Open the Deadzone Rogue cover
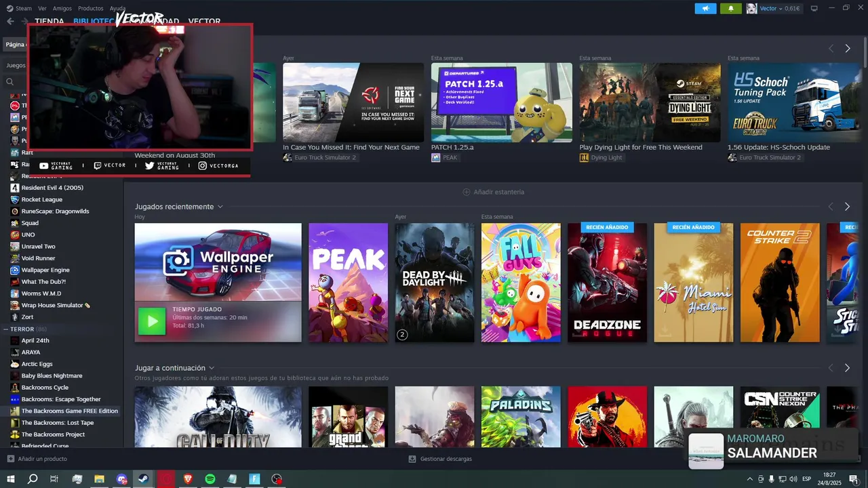 click(607, 283)
